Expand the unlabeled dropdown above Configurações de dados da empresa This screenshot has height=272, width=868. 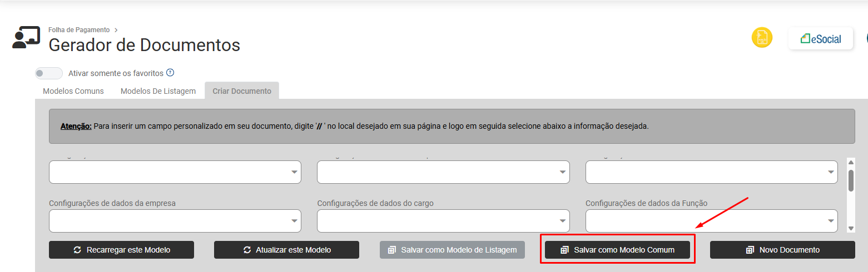(x=175, y=172)
